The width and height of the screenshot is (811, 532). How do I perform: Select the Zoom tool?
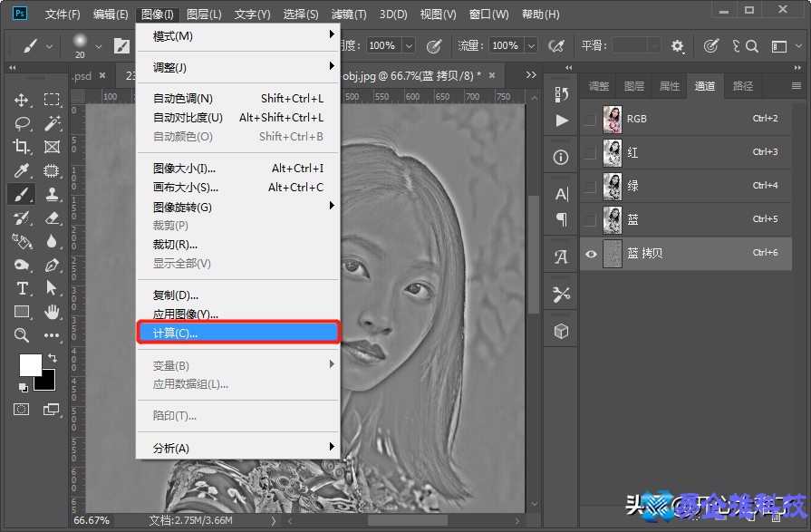pos(23,335)
